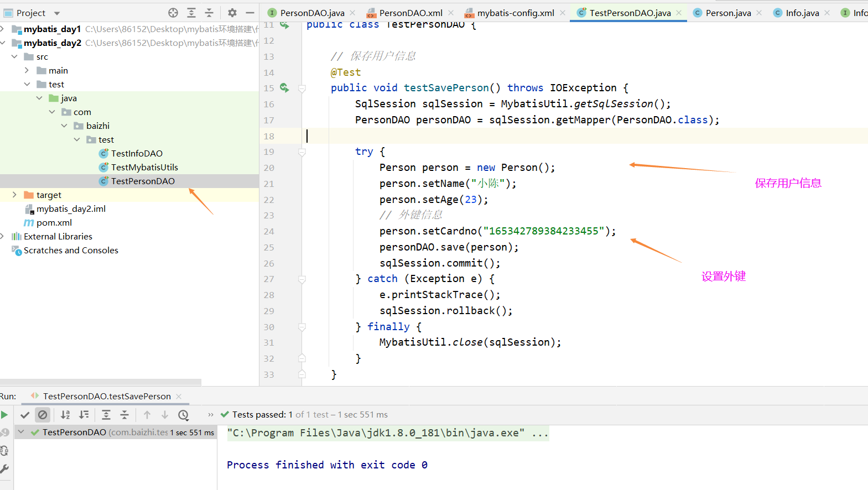The width and height of the screenshot is (868, 490).
Task: Toggle code fold marker at line 30
Action: point(302,327)
